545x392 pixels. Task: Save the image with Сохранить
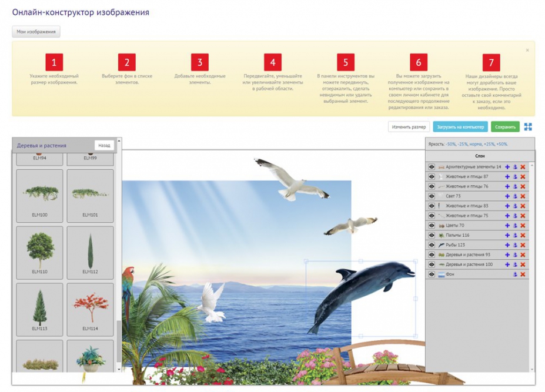pos(506,127)
